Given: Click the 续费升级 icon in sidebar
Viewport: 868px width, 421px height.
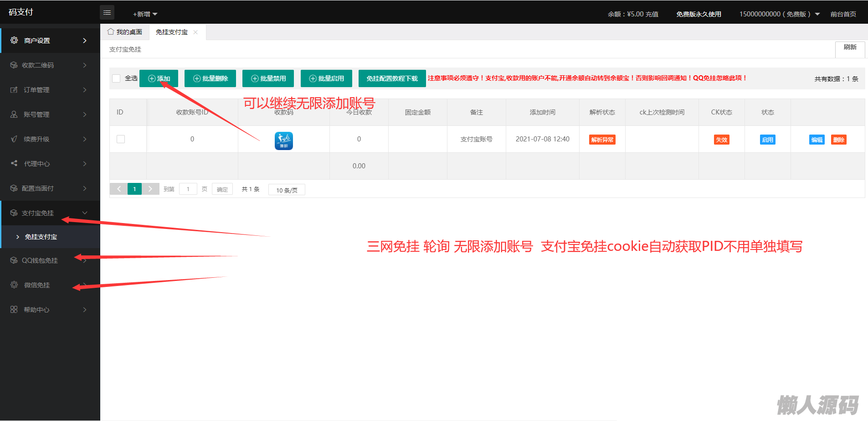Looking at the screenshot, I should point(14,139).
